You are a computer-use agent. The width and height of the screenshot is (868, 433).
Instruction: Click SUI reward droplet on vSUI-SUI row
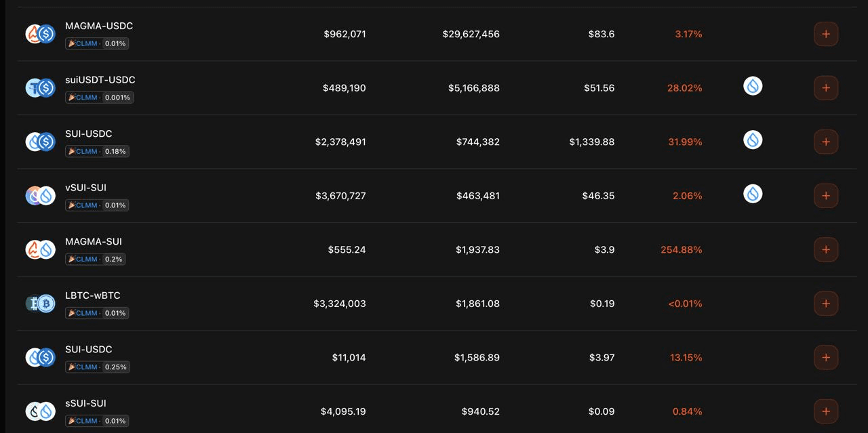click(x=753, y=194)
